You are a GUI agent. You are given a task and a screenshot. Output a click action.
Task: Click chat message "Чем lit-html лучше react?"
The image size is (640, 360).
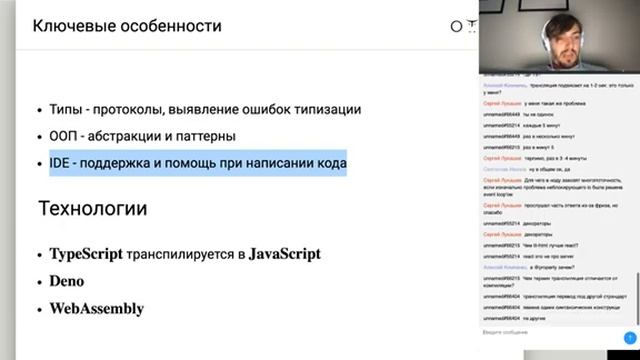coord(550,245)
